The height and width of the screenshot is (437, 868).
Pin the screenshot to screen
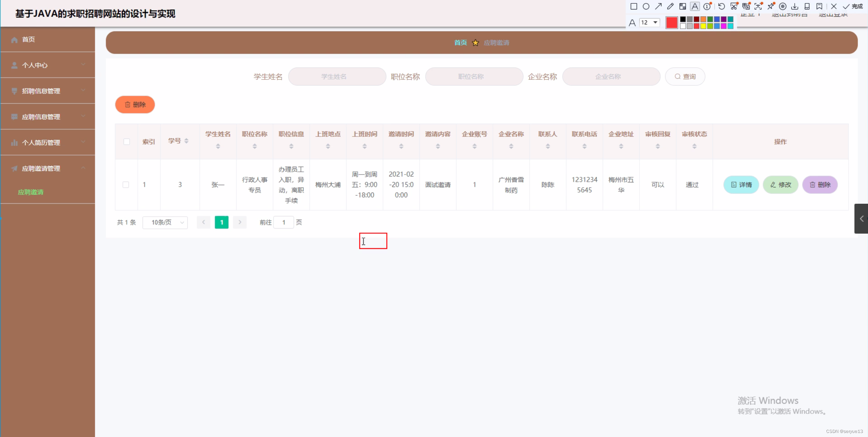[x=771, y=6]
